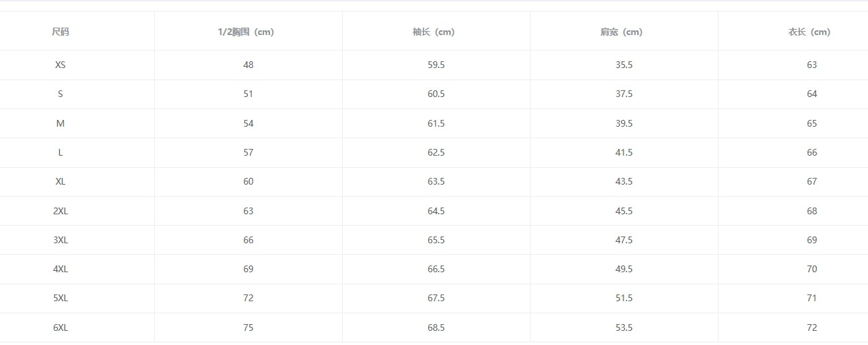This screenshot has width=868, height=345.
Task: Click the 1/2胸围 (cm) column header
Action: coord(248,32)
